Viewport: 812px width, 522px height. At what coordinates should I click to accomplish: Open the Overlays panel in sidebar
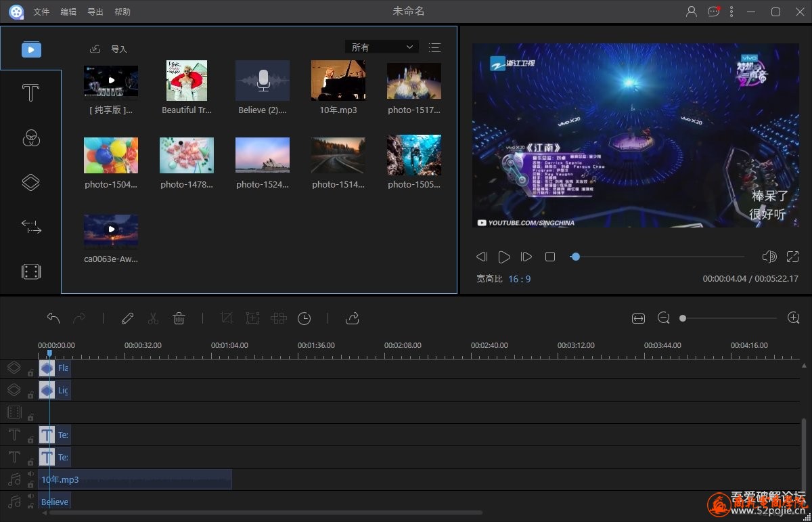coord(30,182)
